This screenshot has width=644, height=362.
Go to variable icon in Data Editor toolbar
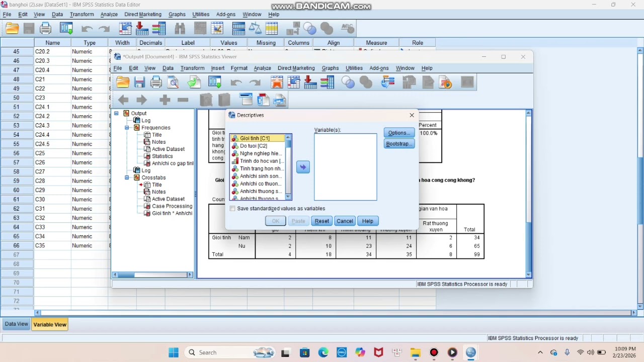coord(142,29)
